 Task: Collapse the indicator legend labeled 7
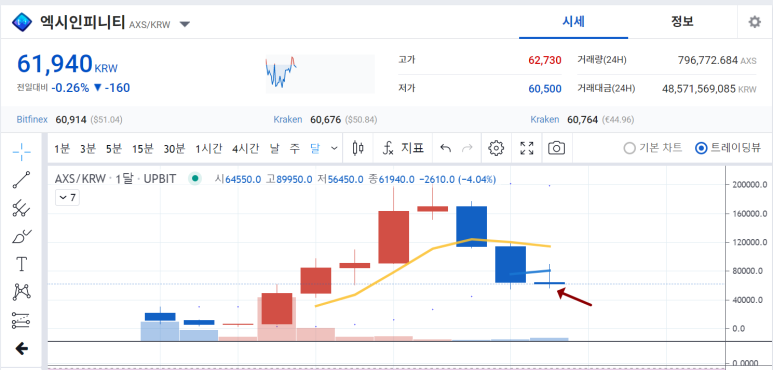[x=67, y=198]
